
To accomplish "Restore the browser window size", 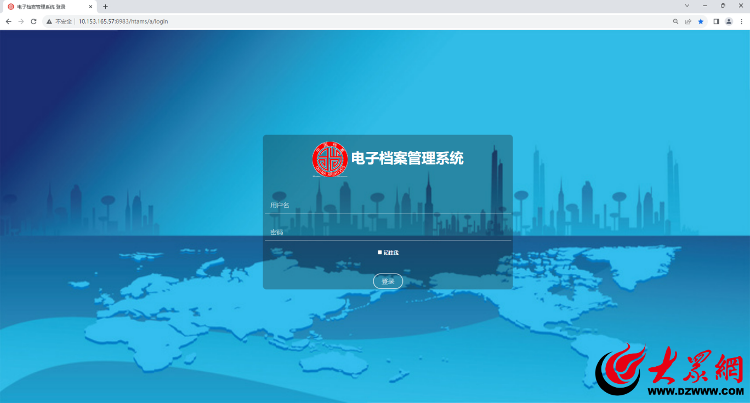I will [x=723, y=6].
